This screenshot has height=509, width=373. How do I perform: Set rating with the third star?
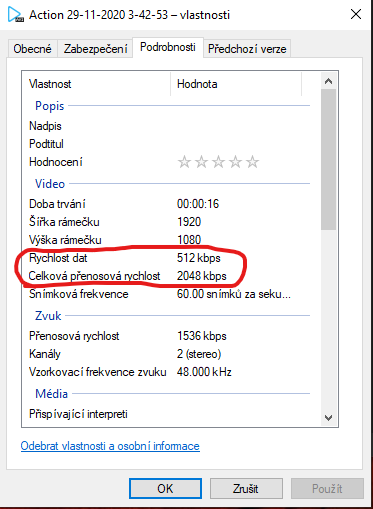click(218, 162)
